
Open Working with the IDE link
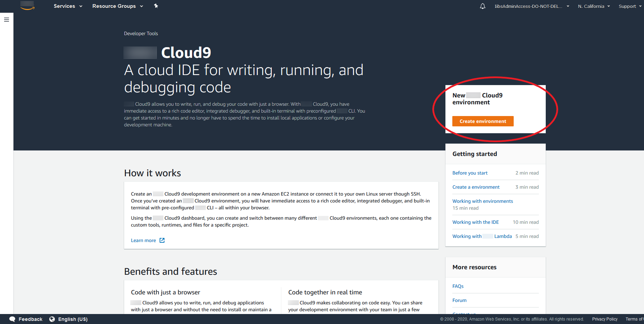pyautogui.click(x=475, y=222)
